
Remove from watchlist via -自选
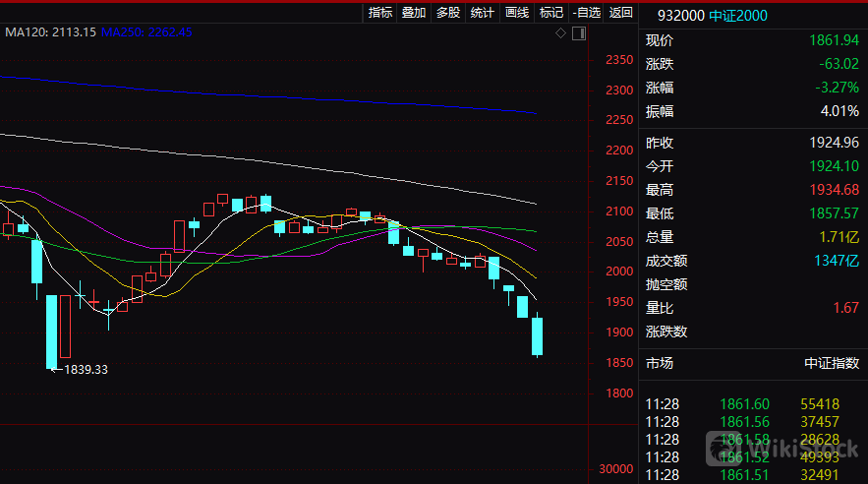click(587, 13)
